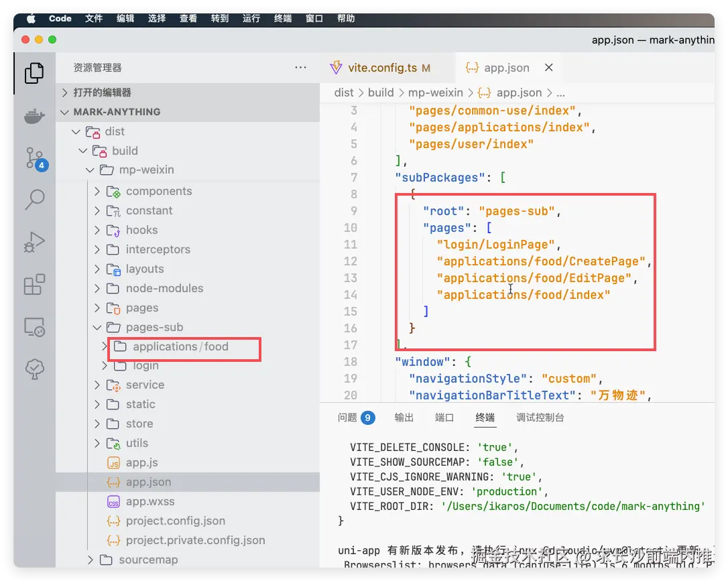The height and width of the screenshot is (581, 728).
Task: Select the login folder under pages-sub
Action: [188, 366]
